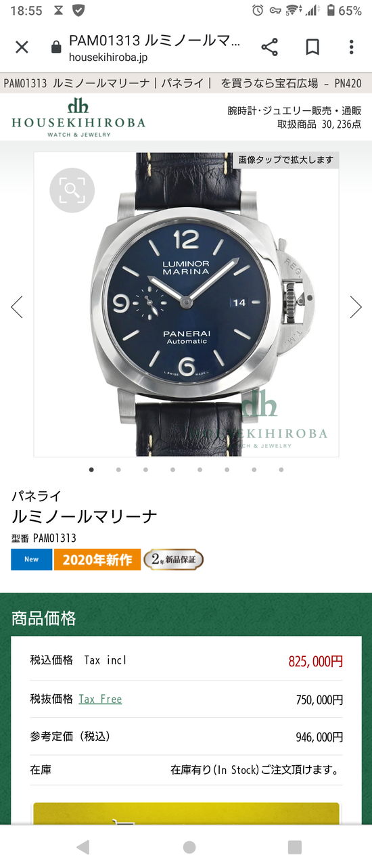Open the browser three-dot overflow menu

(x=351, y=47)
